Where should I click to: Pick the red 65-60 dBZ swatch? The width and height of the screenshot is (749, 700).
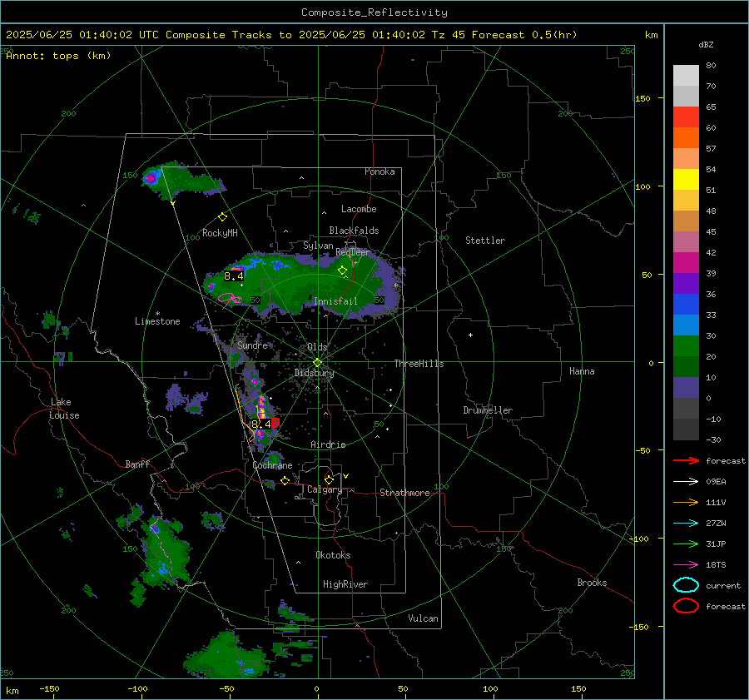coord(686,117)
